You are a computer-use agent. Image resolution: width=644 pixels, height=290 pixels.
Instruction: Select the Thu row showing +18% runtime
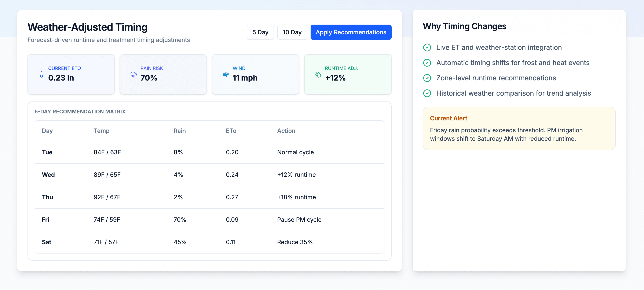coord(209,197)
